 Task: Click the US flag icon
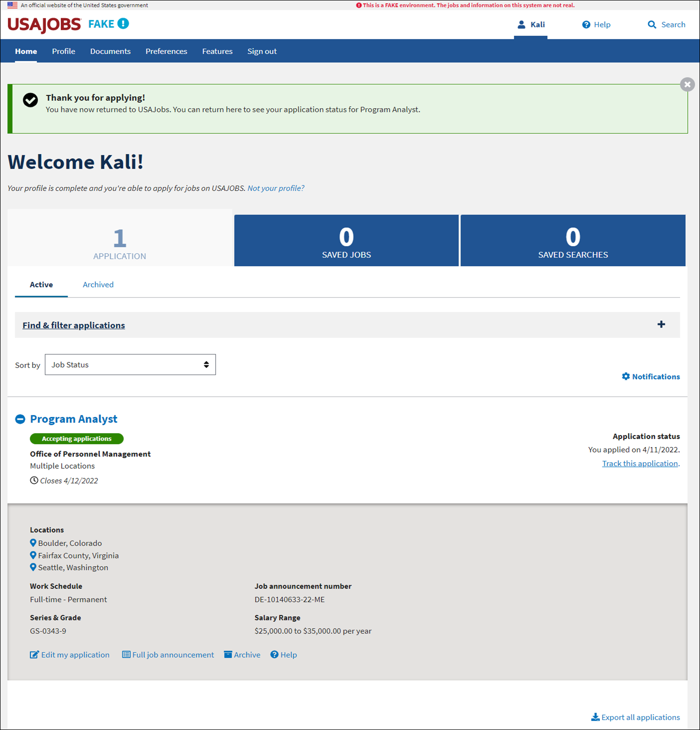tap(12, 5)
